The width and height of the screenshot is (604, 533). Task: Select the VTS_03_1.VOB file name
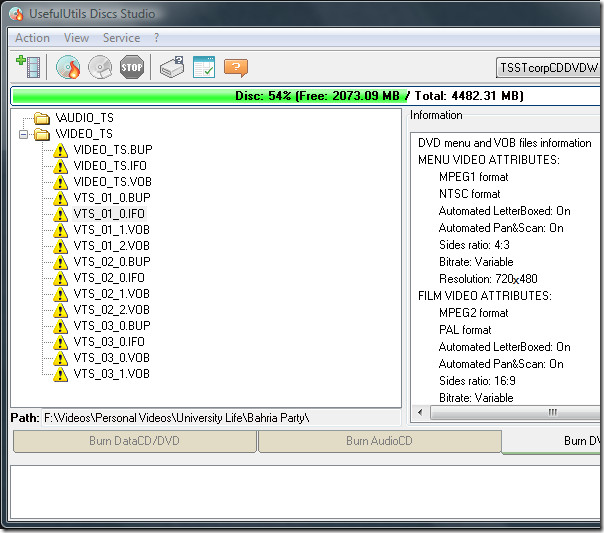pyautogui.click(x=111, y=374)
